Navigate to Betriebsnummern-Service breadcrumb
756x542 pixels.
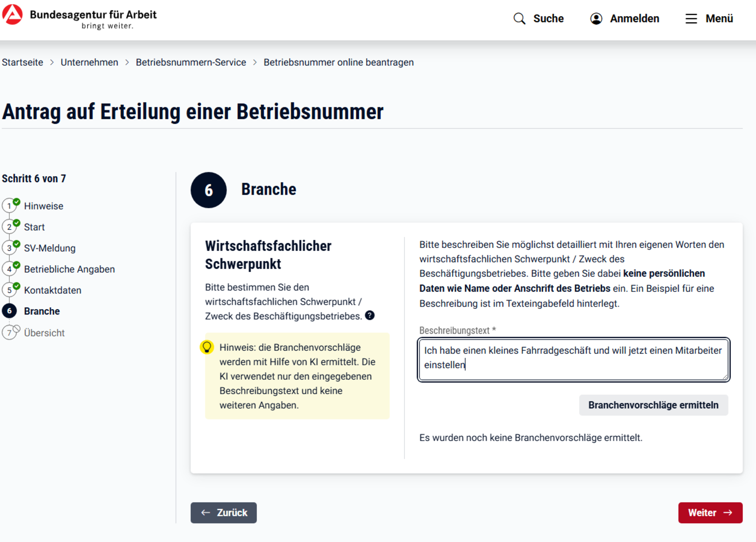tap(191, 62)
